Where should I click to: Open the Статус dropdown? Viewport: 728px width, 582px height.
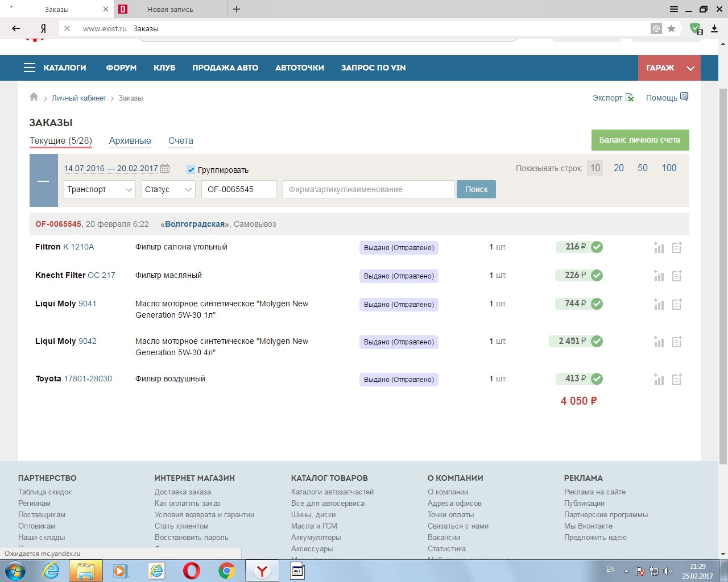(x=168, y=189)
